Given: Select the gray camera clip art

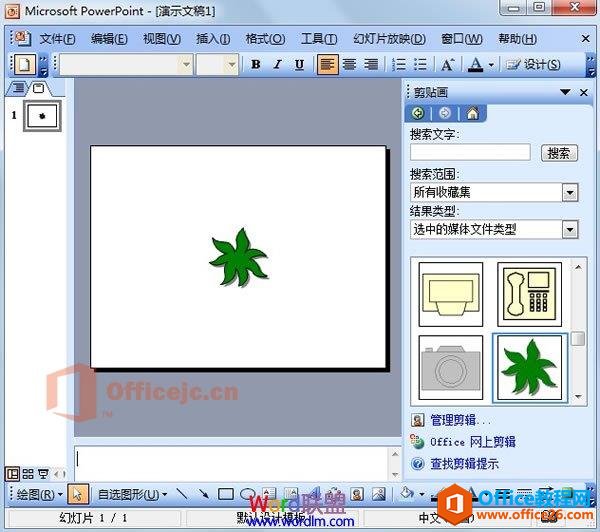Looking at the screenshot, I should pos(451,367).
